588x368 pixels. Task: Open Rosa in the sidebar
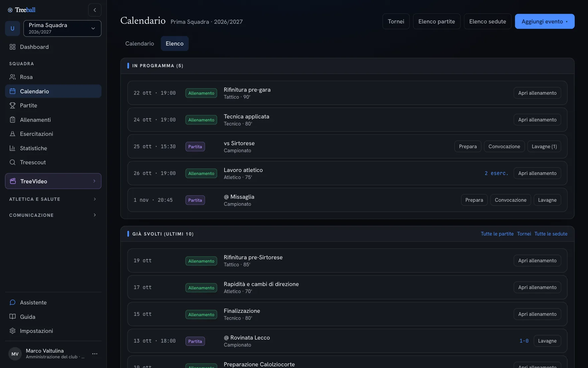click(x=53, y=77)
